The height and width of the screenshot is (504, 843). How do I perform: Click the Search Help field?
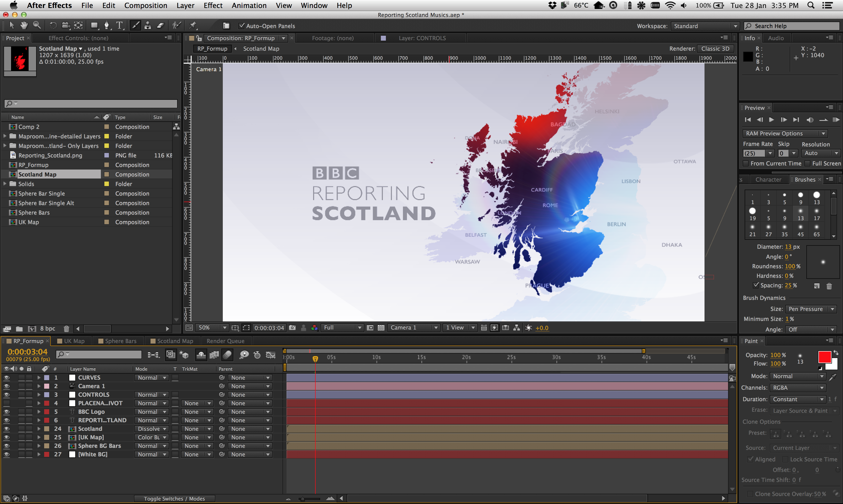tap(792, 26)
